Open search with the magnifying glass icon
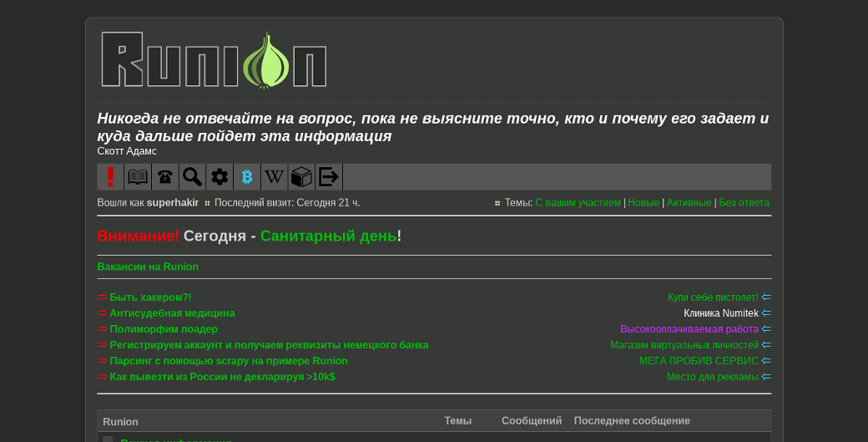The image size is (868, 442). coord(193,177)
